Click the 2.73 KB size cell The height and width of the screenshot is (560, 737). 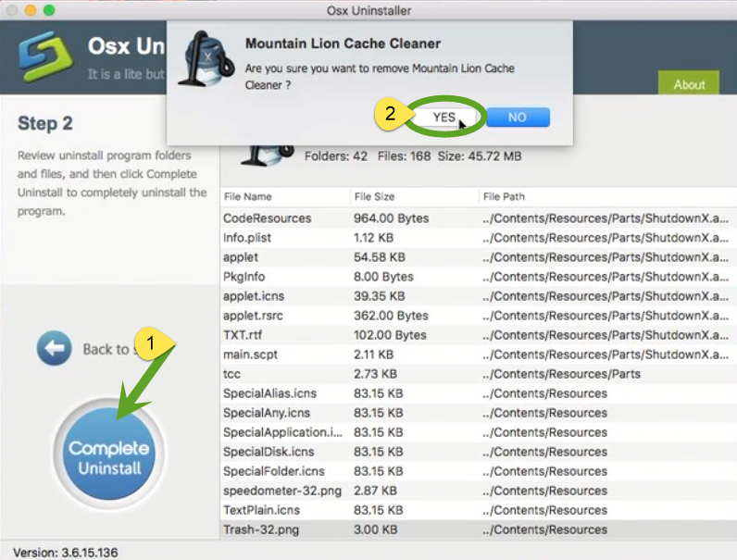(x=375, y=374)
